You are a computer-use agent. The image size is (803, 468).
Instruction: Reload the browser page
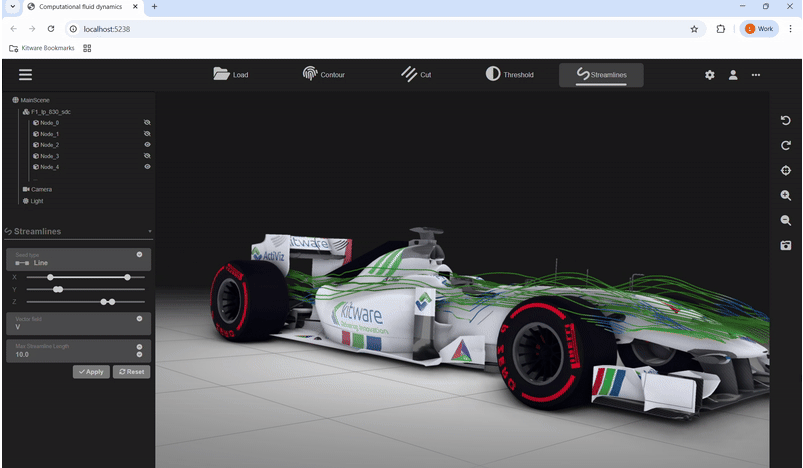point(51,29)
